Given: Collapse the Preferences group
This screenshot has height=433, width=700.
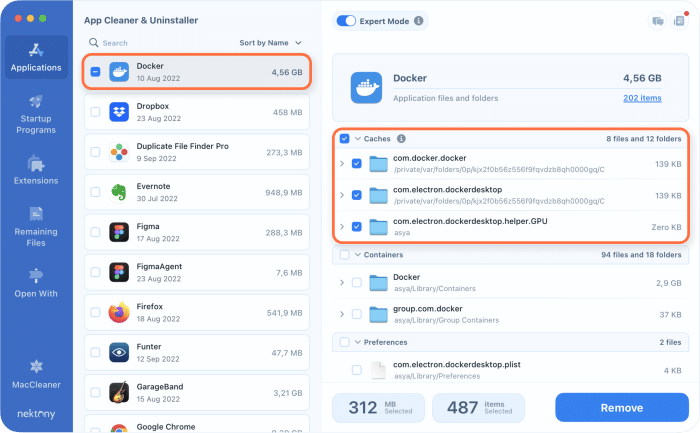Looking at the screenshot, I should [x=358, y=342].
